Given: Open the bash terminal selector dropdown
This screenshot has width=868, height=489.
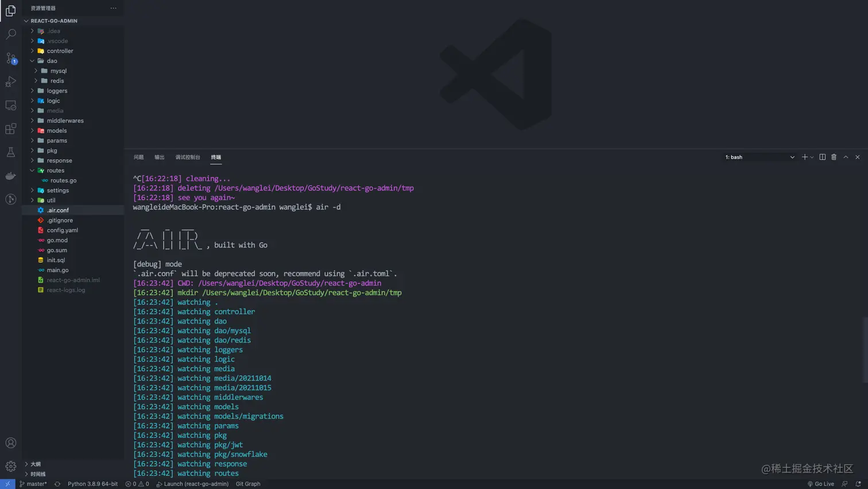Looking at the screenshot, I should (x=759, y=157).
